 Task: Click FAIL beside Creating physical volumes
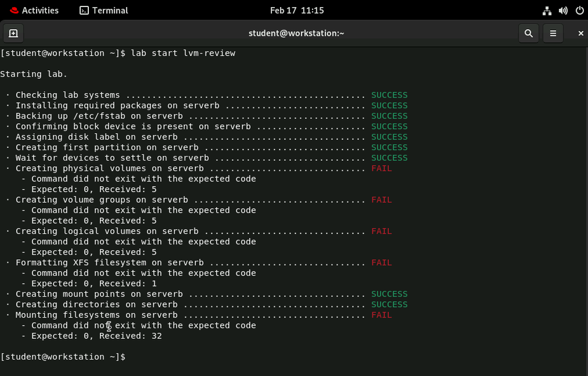coord(381,169)
